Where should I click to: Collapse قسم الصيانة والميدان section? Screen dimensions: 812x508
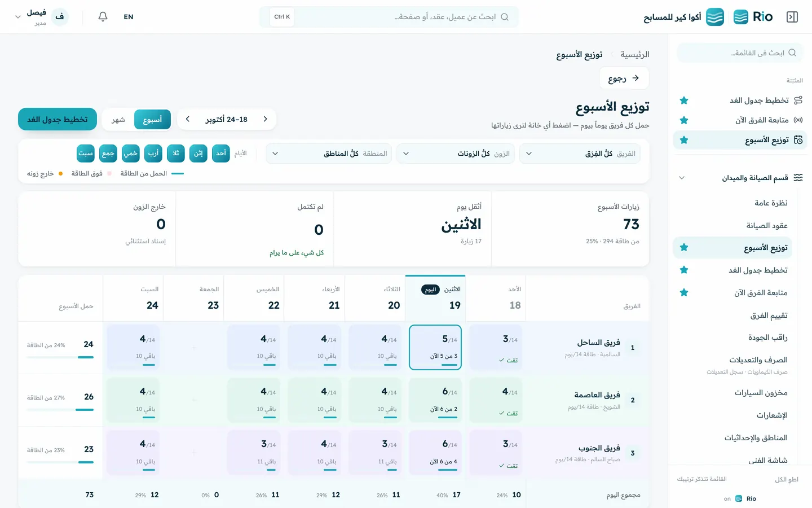coord(682,178)
